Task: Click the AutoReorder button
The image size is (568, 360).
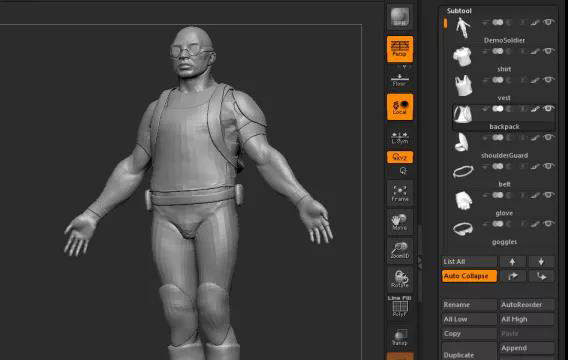Action: click(527, 305)
